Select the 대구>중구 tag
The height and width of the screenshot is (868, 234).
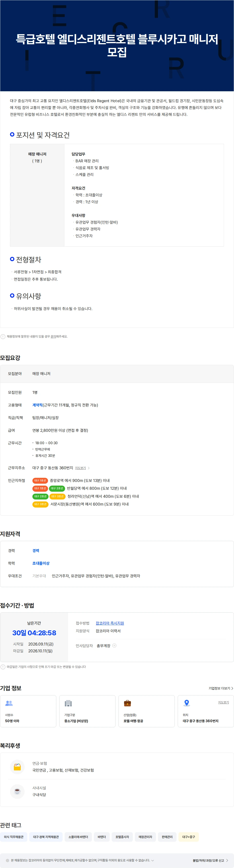pos(189,837)
